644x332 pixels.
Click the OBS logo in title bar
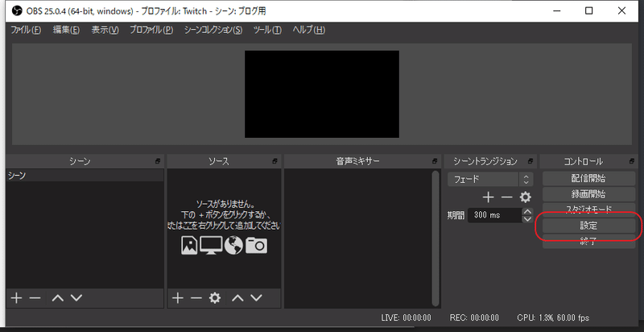tap(17, 11)
